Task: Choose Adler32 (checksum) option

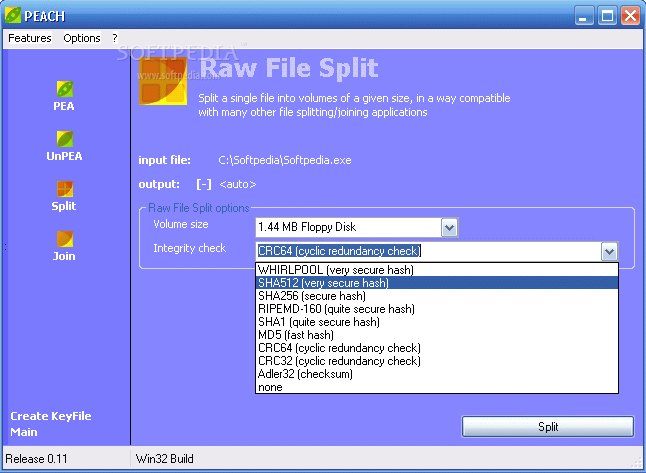Action: pyautogui.click(x=437, y=374)
